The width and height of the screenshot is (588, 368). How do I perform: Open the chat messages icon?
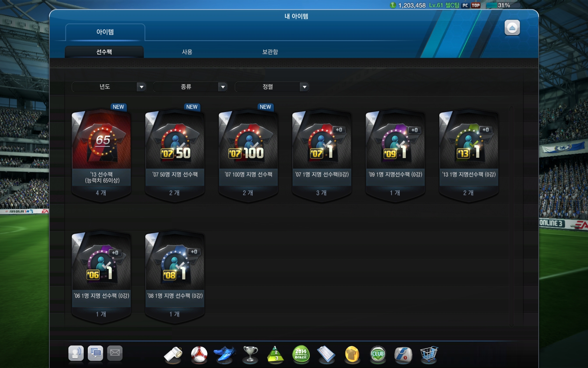(x=96, y=353)
